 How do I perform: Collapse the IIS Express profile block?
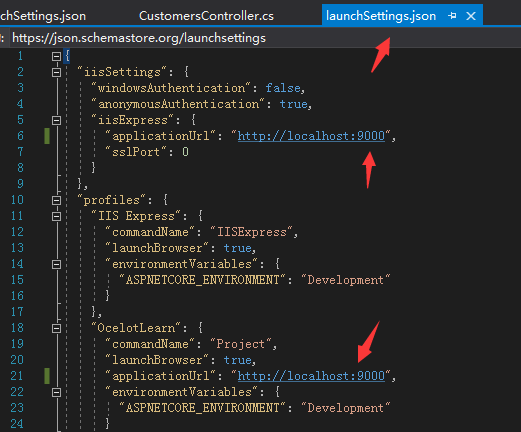[x=56, y=216]
